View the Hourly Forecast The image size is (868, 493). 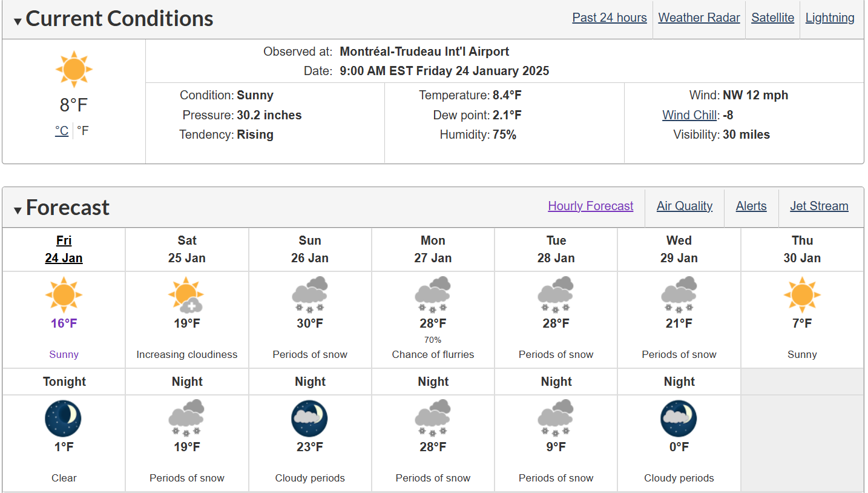590,206
